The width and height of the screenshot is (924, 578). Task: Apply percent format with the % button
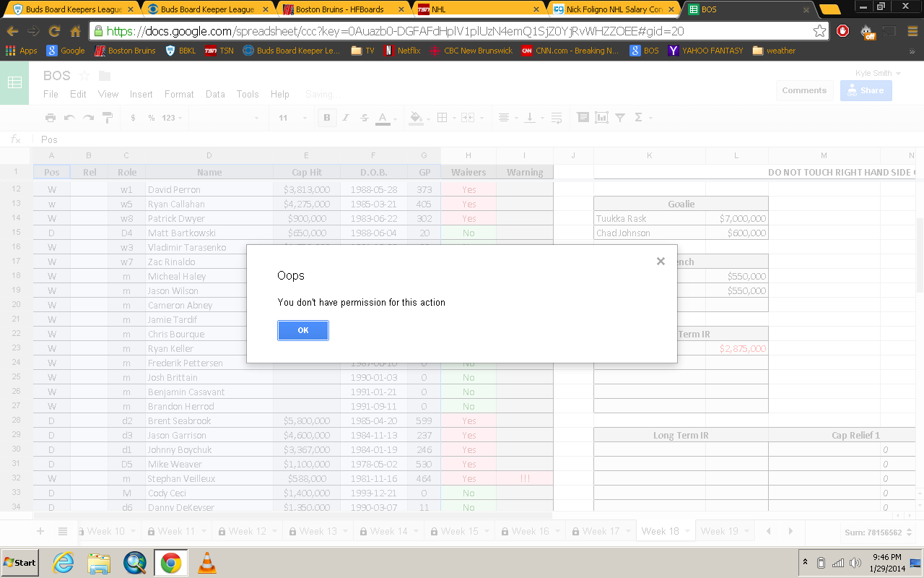[152, 118]
